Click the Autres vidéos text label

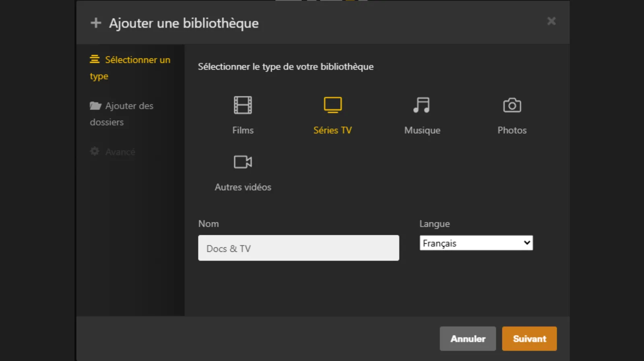click(243, 187)
